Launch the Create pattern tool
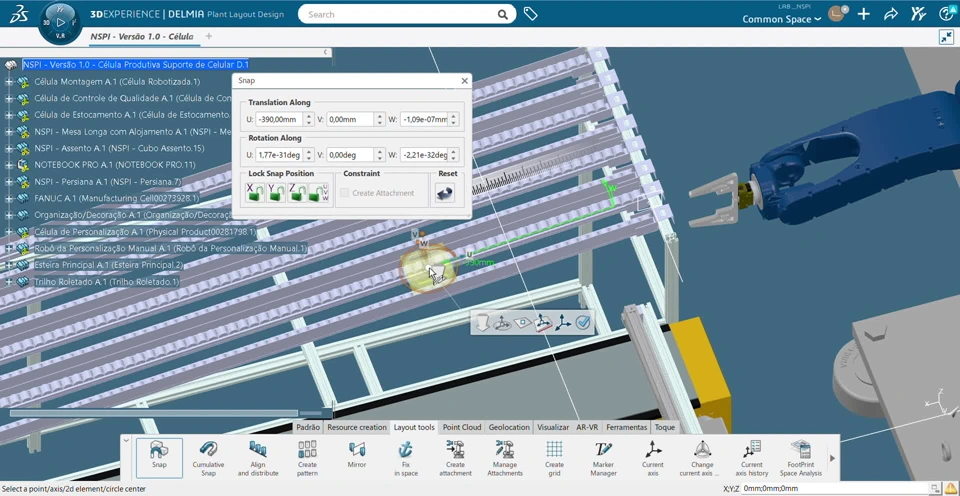The height and width of the screenshot is (496, 960). coord(307,458)
